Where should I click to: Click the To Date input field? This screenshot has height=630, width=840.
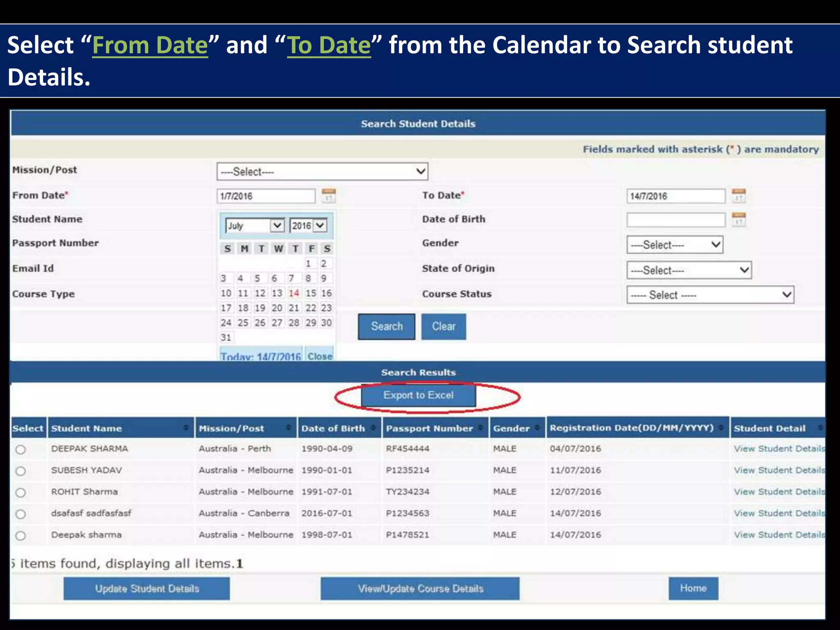tap(676, 196)
